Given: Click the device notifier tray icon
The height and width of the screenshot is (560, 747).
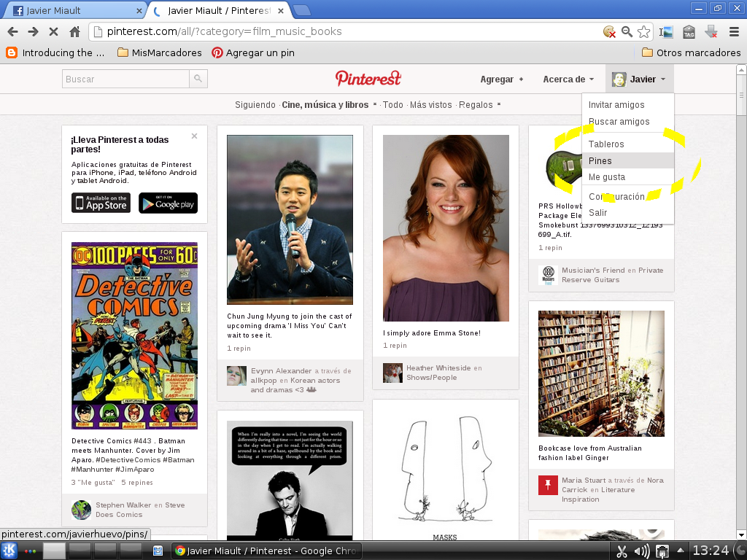Looking at the screenshot, I should (x=662, y=551).
